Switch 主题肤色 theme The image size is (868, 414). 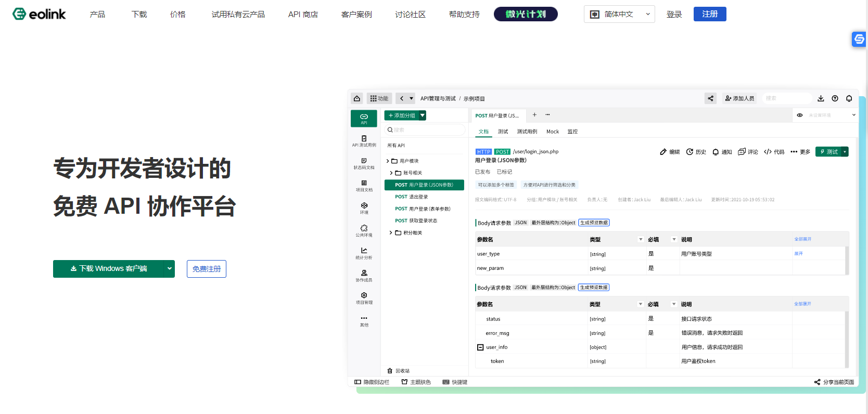coord(416,382)
